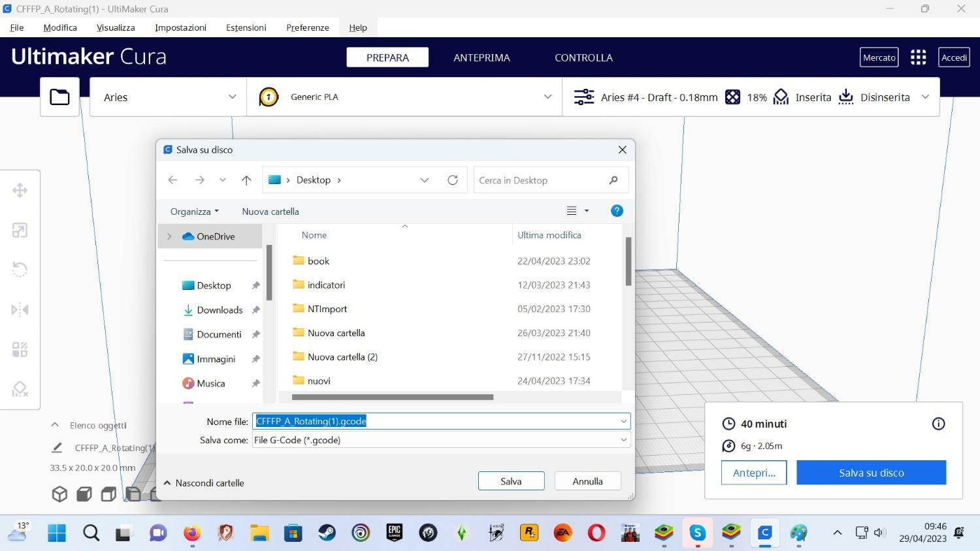Click the Salva button
The height and width of the screenshot is (551, 980).
click(511, 481)
